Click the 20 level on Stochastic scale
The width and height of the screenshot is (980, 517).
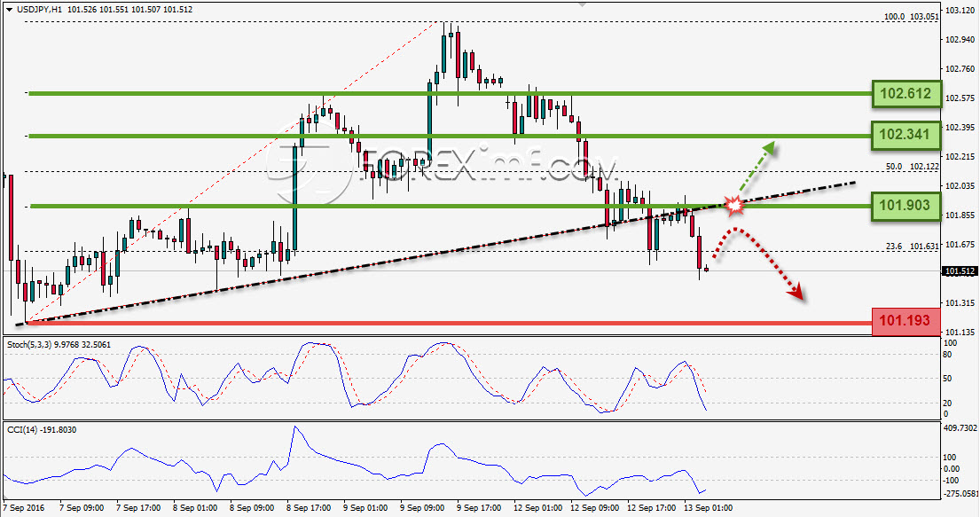tap(947, 403)
